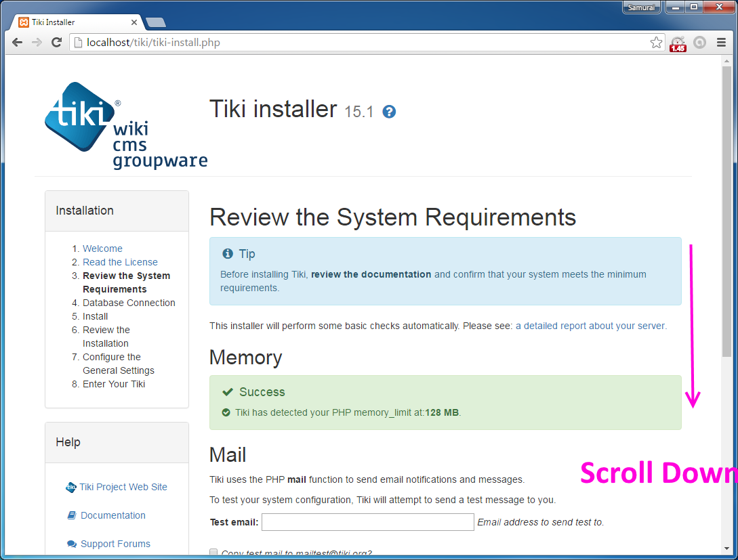Click the 'Memory' section heading
This screenshot has width=738, height=560.
pyautogui.click(x=246, y=358)
